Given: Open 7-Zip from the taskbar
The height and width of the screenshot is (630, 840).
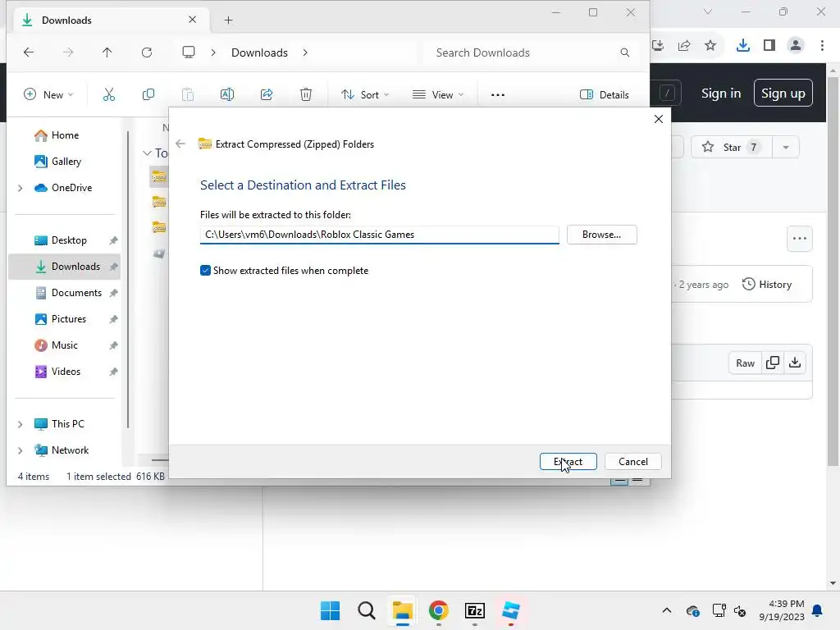Looking at the screenshot, I should pyautogui.click(x=475, y=610).
